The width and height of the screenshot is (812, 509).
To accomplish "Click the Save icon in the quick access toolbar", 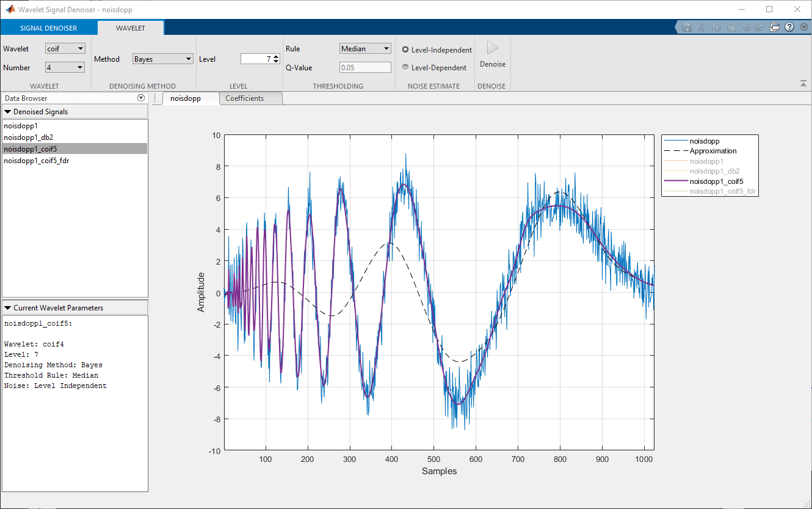I will [x=686, y=26].
